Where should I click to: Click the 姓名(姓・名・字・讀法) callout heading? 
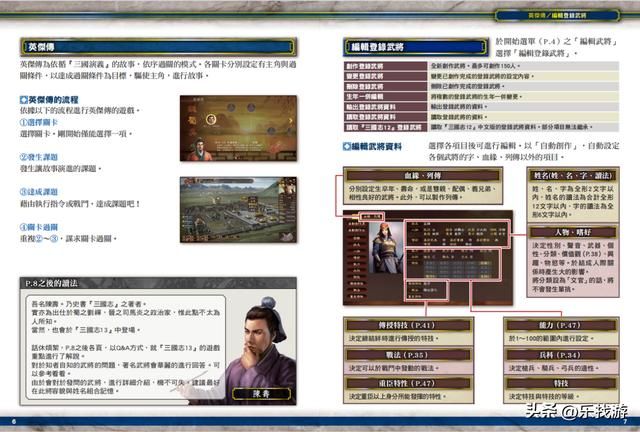[573, 176]
